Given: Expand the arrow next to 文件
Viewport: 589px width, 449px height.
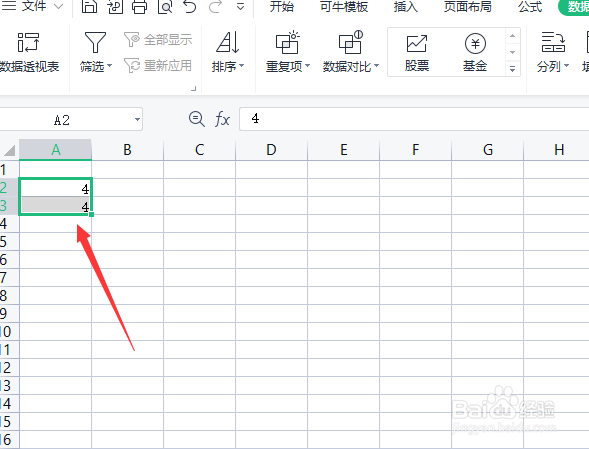Looking at the screenshot, I should (59, 6).
